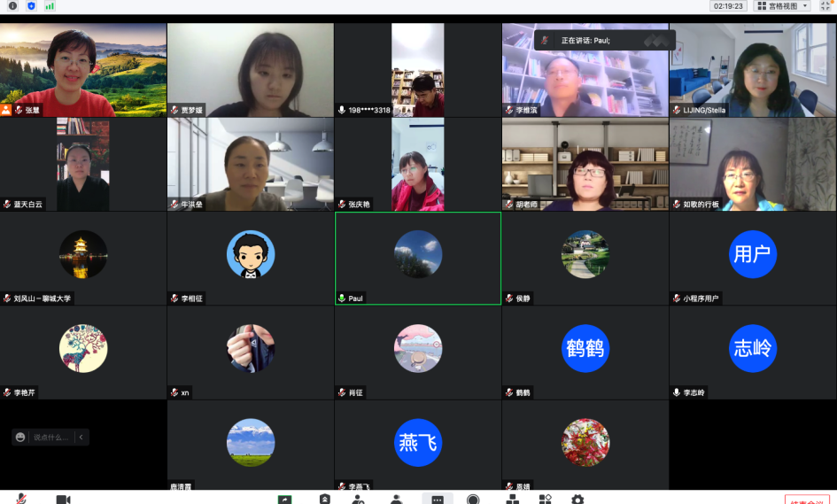Open the emoji picker in the chat box
Viewport: 837px width, 504px height.
[x=20, y=437]
